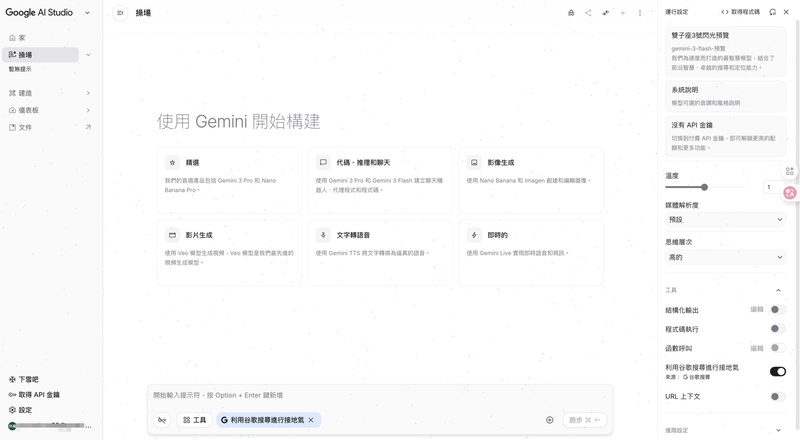Viewport: 800px width, 440px height.
Task: Select 操場 playground in sidebar
Action: pos(40,55)
